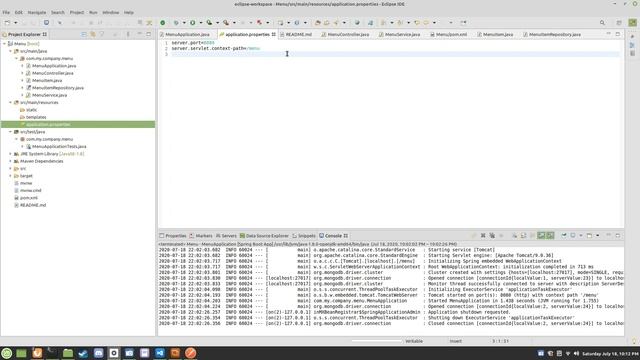Click the Save toolbar icon
The width and height of the screenshot is (640, 360).
click(x=24, y=23)
